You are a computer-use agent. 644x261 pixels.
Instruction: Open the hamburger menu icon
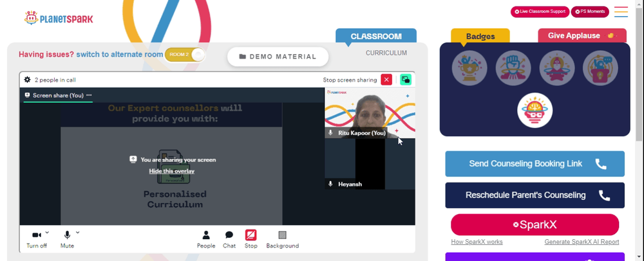[621, 12]
